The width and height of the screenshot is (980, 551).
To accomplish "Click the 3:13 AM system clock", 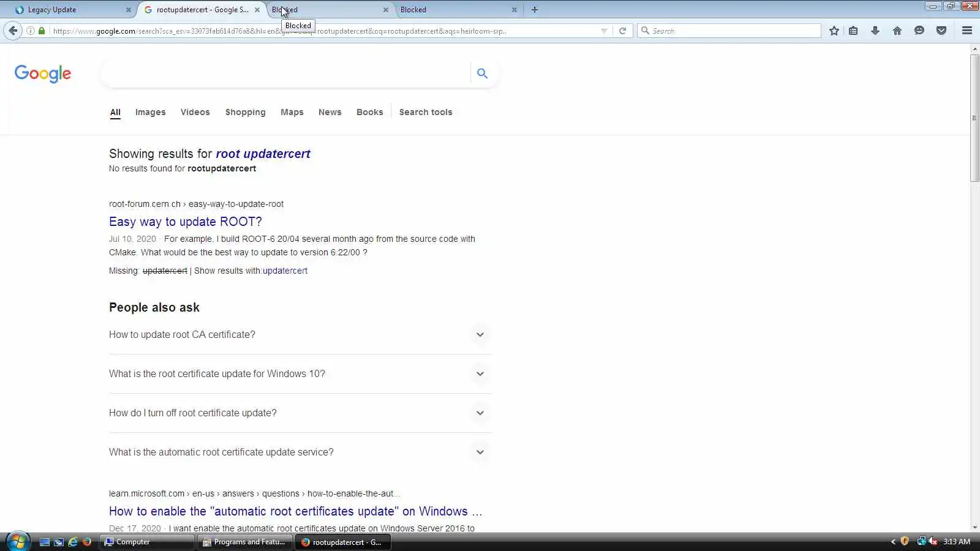I will 957,542.
